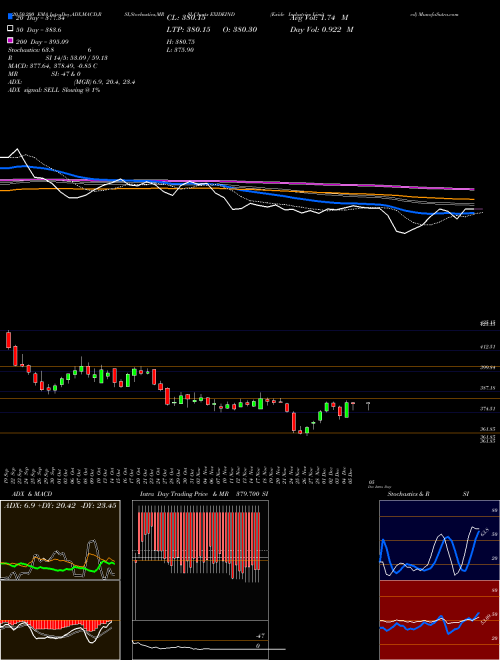The width and height of the screenshot is (500, 660).
Task: Click the blue Stochastics chart panel
Action: click(x=439, y=540)
